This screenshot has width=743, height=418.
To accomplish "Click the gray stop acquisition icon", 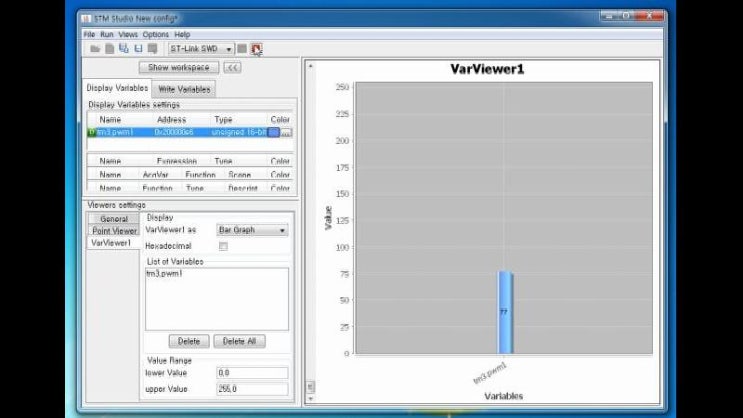I will click(x=243, y=49).
